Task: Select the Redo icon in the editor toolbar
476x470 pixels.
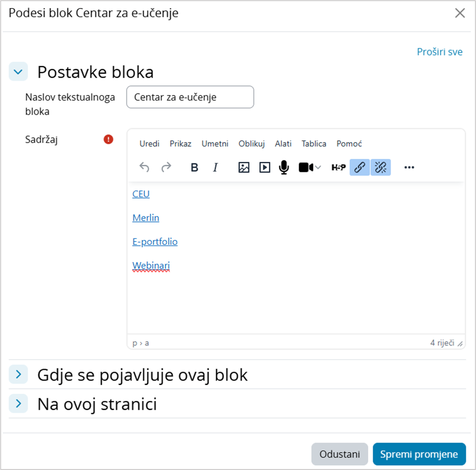Action: [x=166, y=167]
